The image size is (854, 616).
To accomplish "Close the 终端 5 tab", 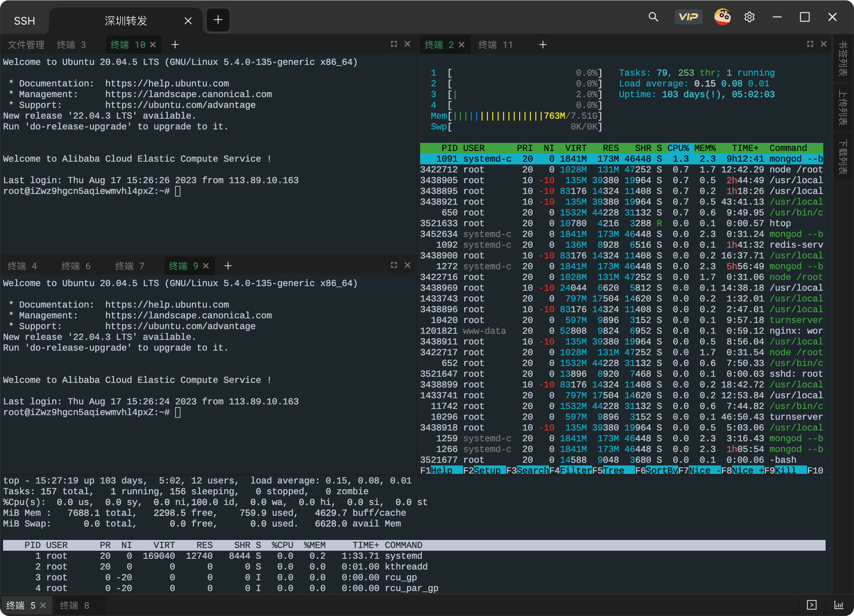I will tap(43, 605).
